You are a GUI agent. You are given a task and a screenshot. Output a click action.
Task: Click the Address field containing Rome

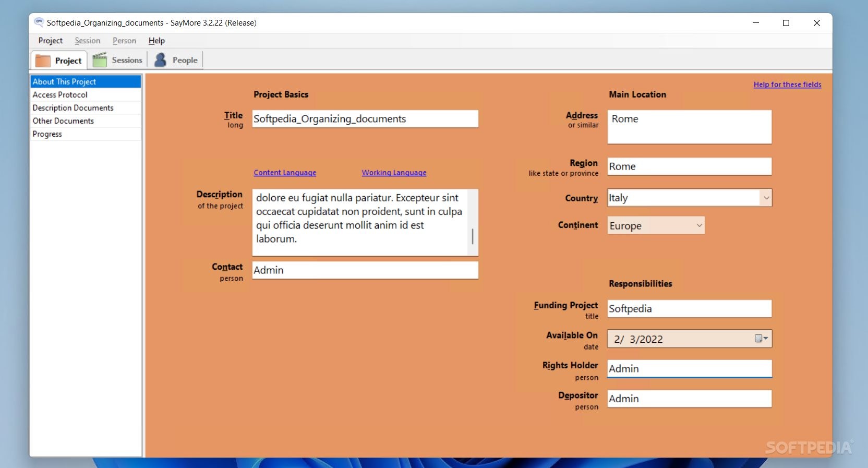tap(689, 127)
